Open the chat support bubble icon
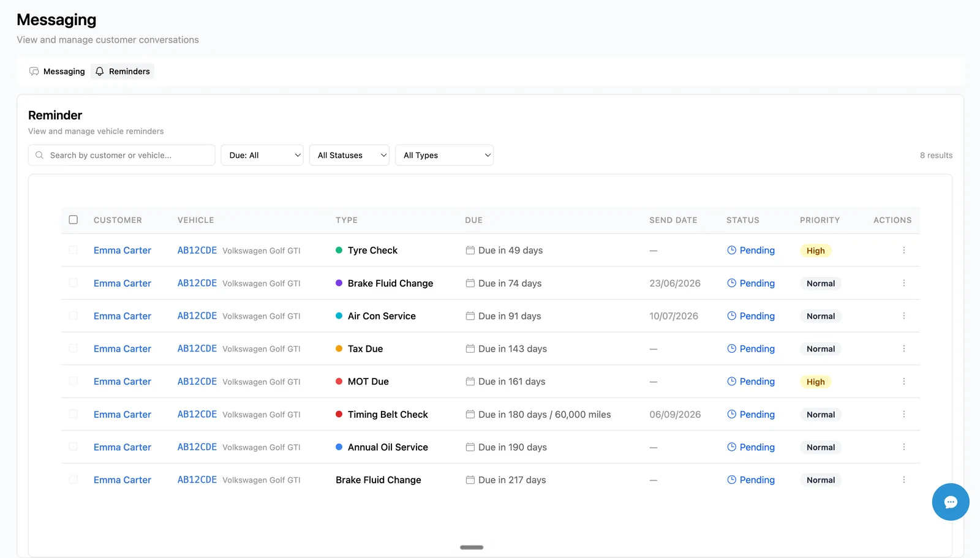 pyautogui.click(x=951, y=502)
